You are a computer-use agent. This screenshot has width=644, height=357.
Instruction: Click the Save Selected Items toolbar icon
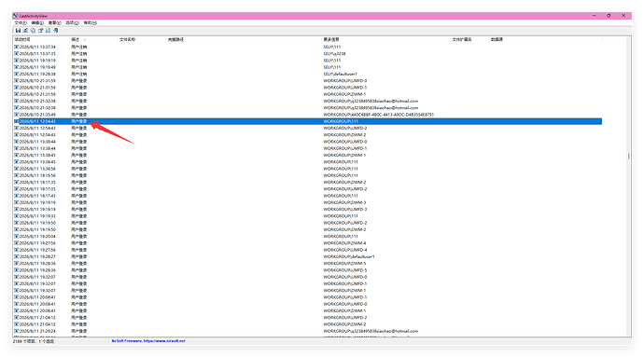click(18, 31)
